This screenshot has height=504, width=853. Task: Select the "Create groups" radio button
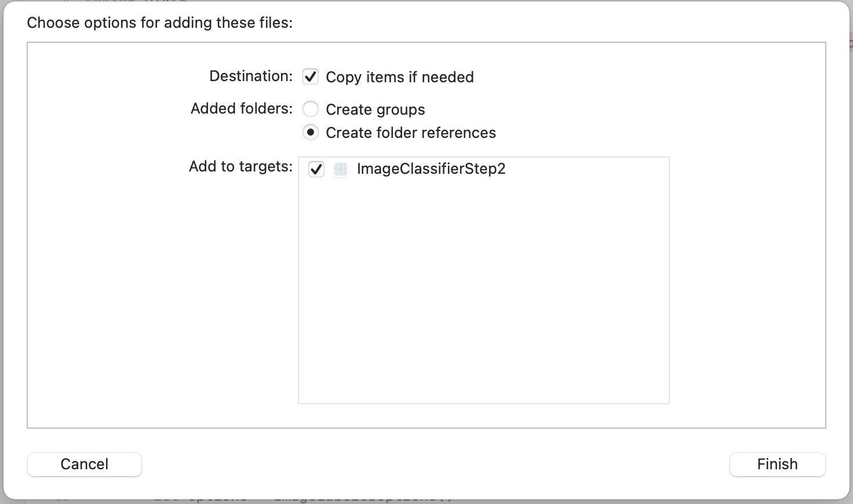pyautogui.click(x=311, y=109)
